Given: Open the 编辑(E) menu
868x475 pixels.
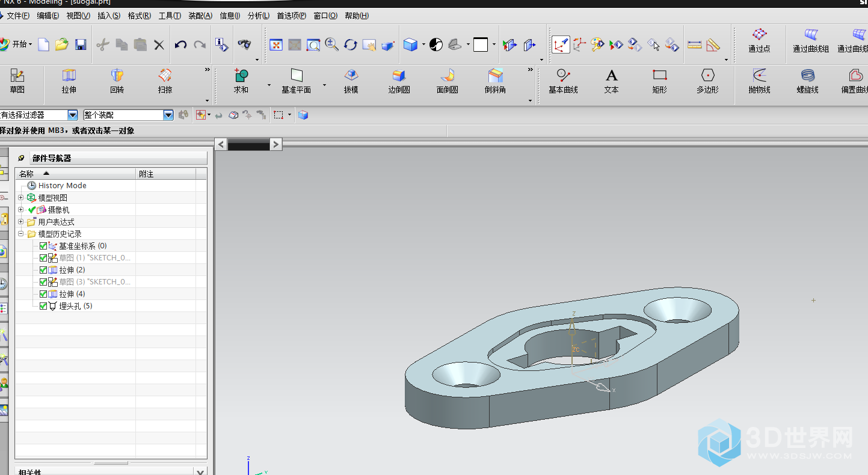Looking at the screenshot, I should tap(48, 16).
